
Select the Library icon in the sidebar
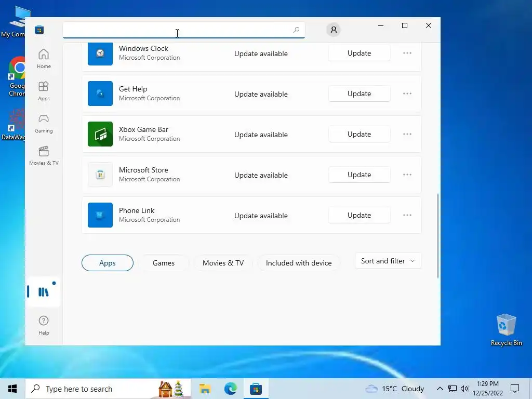pyautogui.click(x=44, y=291)
